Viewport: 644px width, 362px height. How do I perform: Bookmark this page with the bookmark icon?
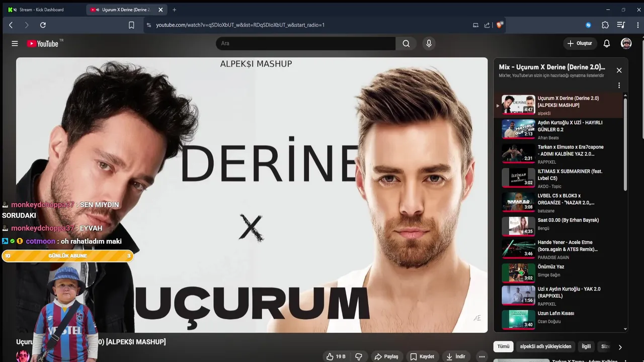coord(131,25)
